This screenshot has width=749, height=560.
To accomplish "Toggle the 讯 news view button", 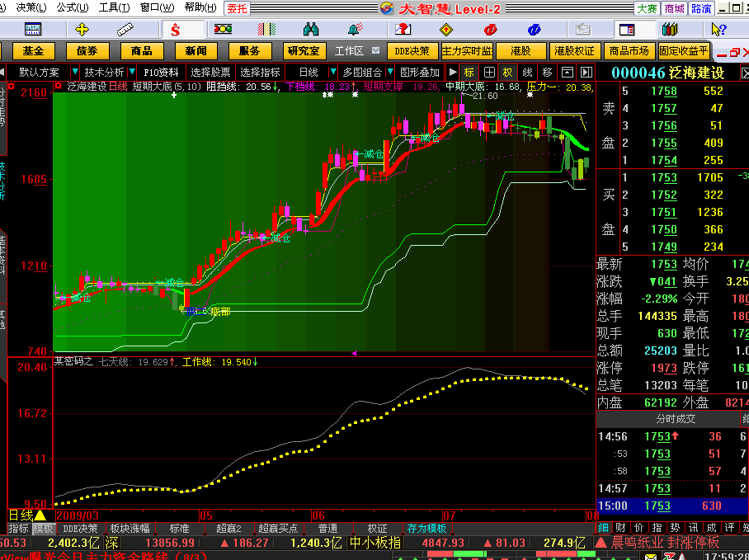I will point(694,528).
